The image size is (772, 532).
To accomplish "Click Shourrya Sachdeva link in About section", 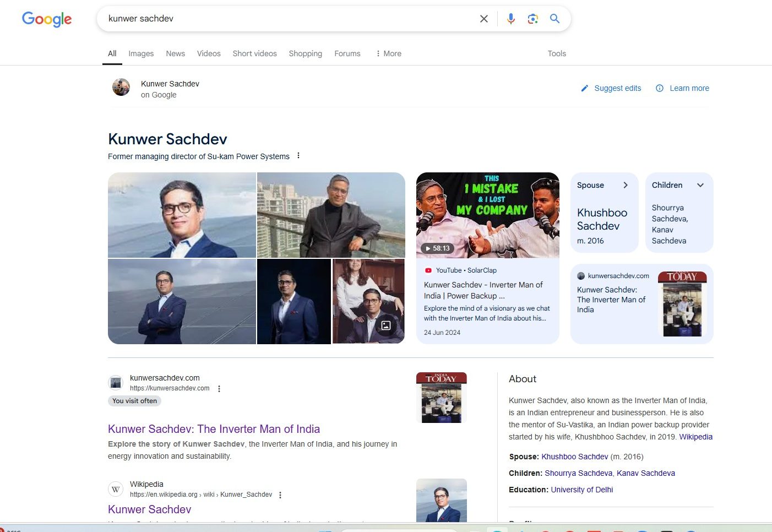I will point(578,473).
